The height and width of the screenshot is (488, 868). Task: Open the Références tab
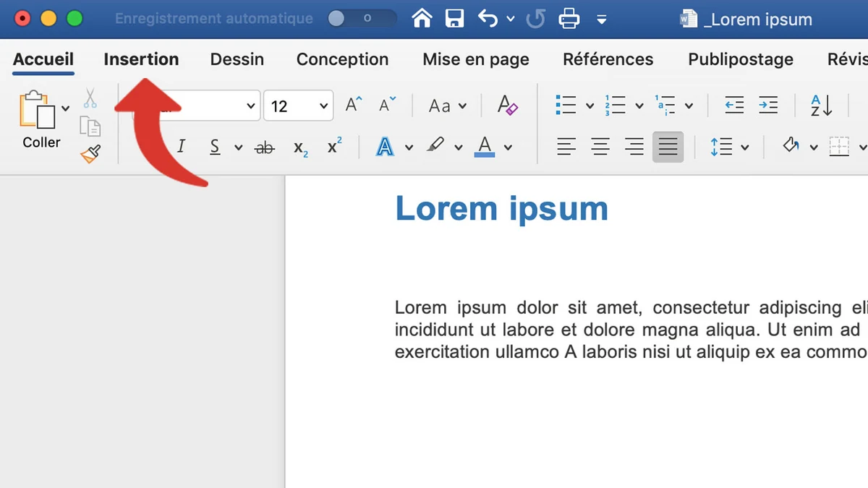coord(608,59)
